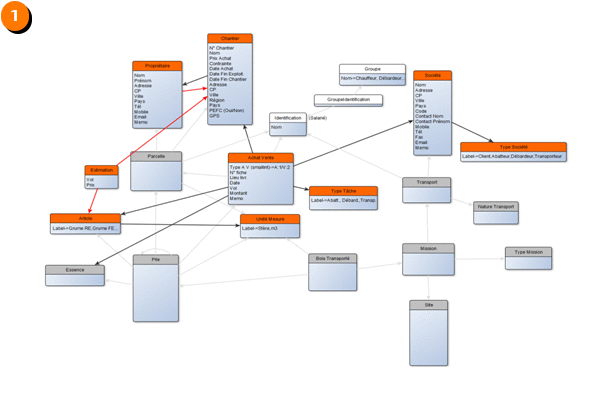This screenshot has width=600, height=400.
Task: Click the Achat Vente entity header
Action: click(259, 158)
